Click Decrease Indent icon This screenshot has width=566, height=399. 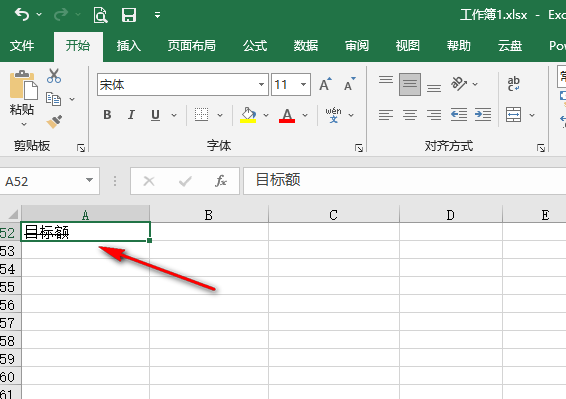[x=459, y=115]
